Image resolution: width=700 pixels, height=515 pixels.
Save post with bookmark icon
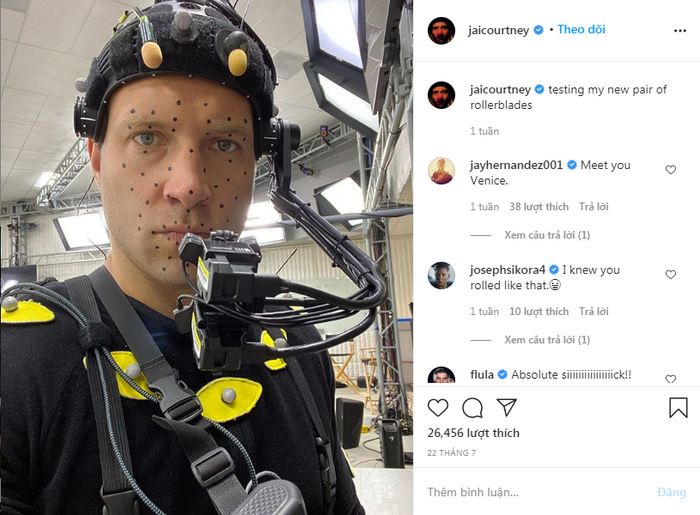(x=678, y=407)
